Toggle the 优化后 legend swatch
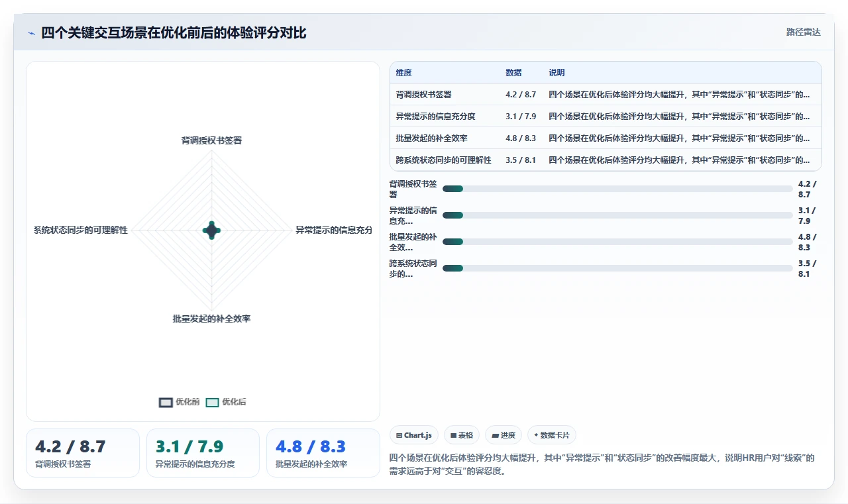The width and height of the screenshot is (848, 504). point(212,402)
